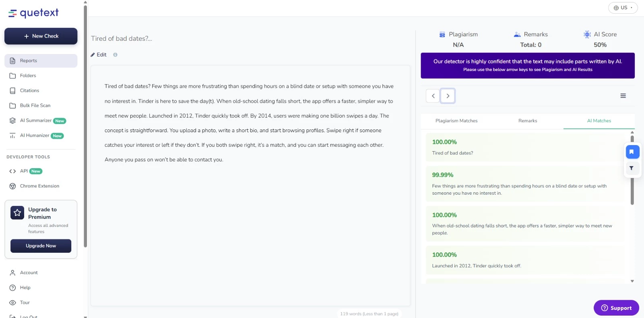Select the 'Tired of bad dates?' AI match
The width and height of the screenshot is (644, 318).
tap(525, 148)
